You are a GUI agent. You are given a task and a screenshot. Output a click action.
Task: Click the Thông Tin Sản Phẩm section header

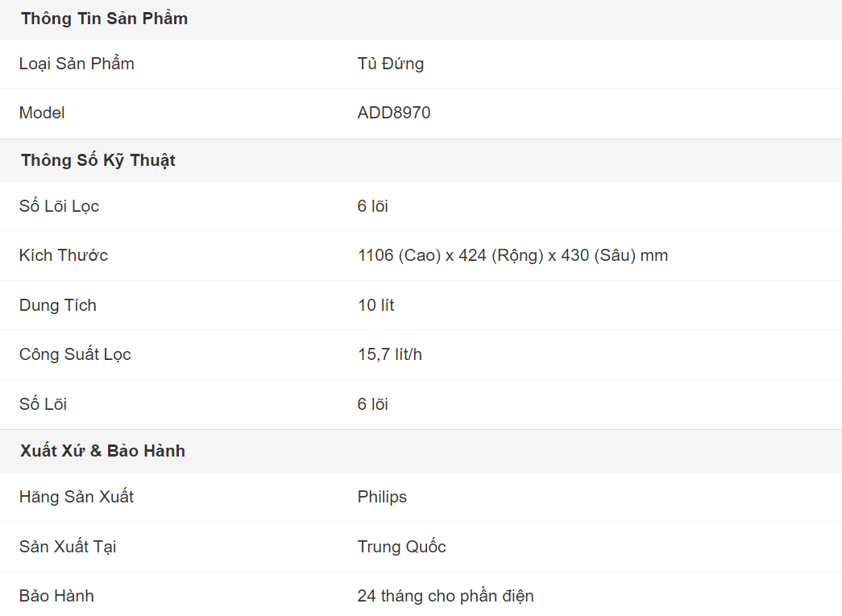[x=104, y=19]
